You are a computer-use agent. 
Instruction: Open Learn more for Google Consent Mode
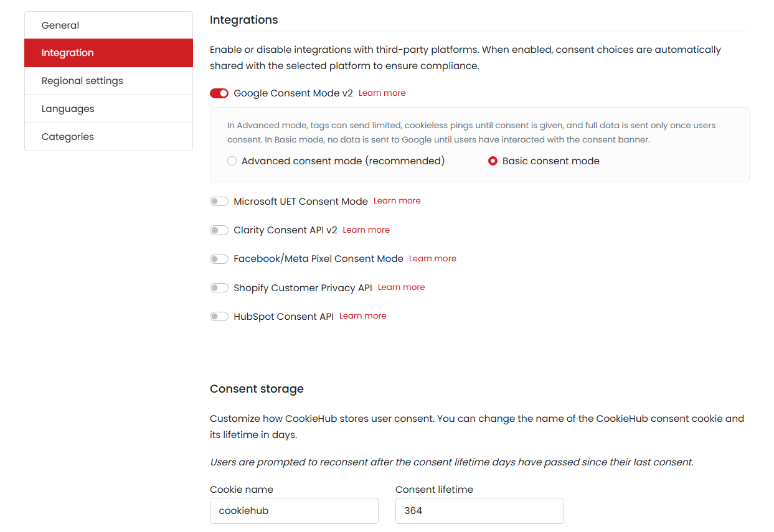(382, 93)
